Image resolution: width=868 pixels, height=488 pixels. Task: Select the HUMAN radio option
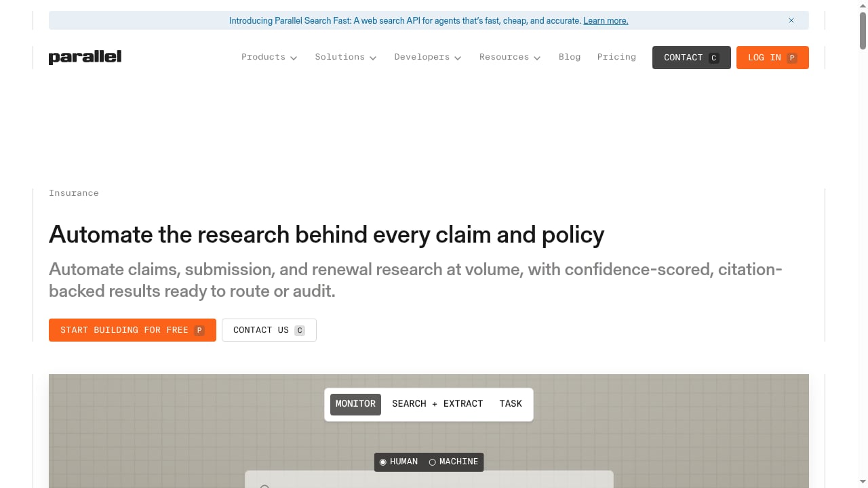pos(399,462)
